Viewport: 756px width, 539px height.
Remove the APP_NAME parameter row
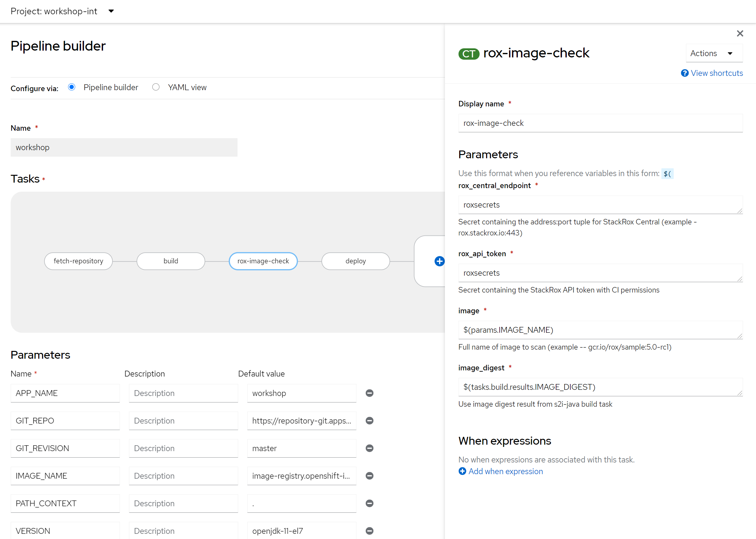coord(369,393)
